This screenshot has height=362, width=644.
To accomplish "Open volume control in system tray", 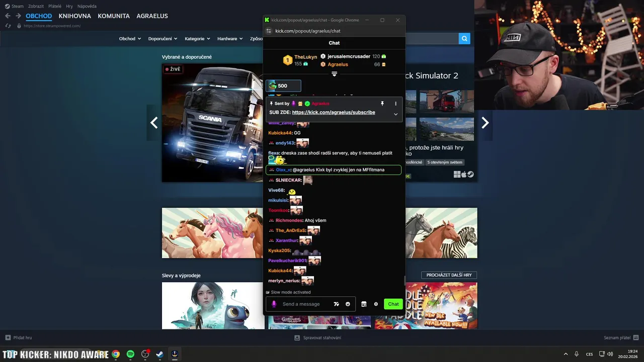I will pos(610,354).
